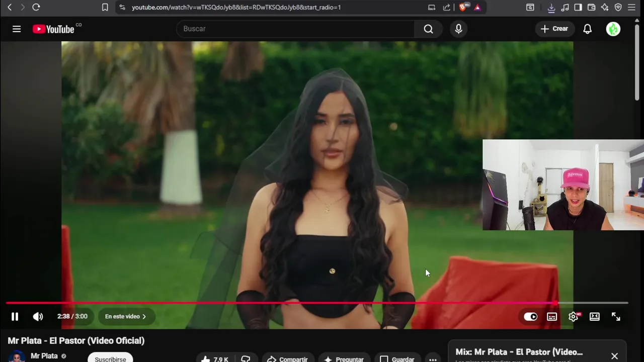Open the player settings gear

574,317
